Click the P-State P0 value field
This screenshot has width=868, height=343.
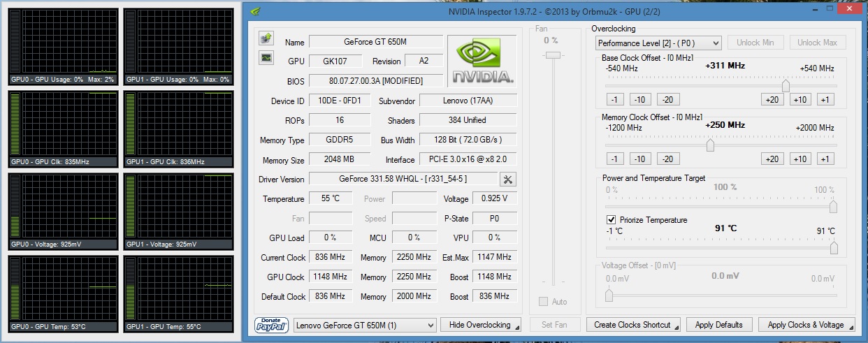pyautogui.click(x=495, y=218)
